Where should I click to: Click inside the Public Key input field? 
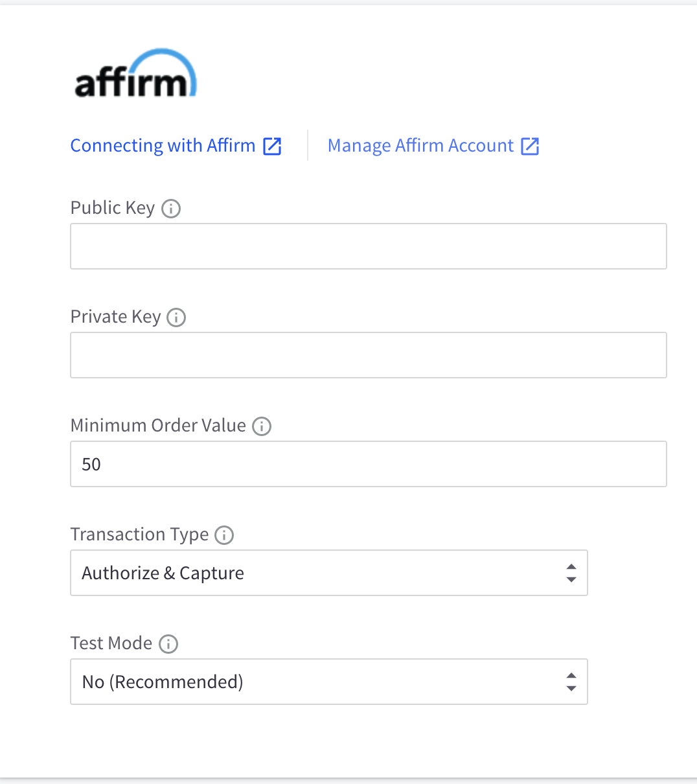pyautogui.click(x=368, y=246)
